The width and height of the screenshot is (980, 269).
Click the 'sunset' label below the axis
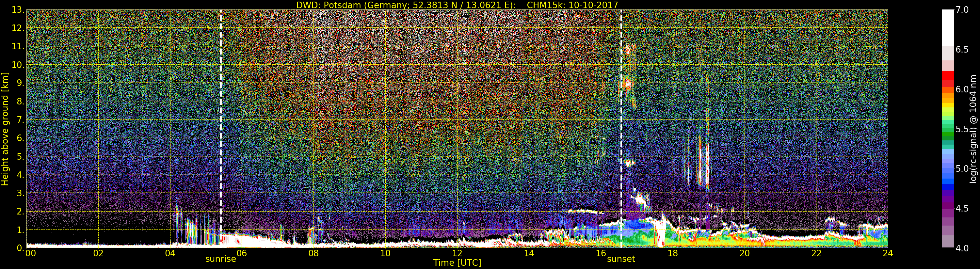[x=621, y=259]
